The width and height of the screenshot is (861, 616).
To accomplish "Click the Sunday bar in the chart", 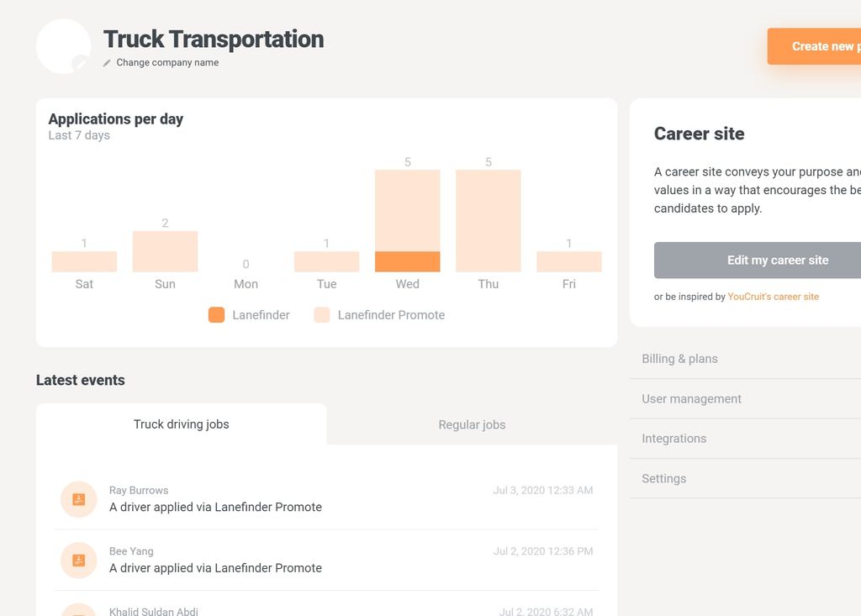I will coord(165,251).
